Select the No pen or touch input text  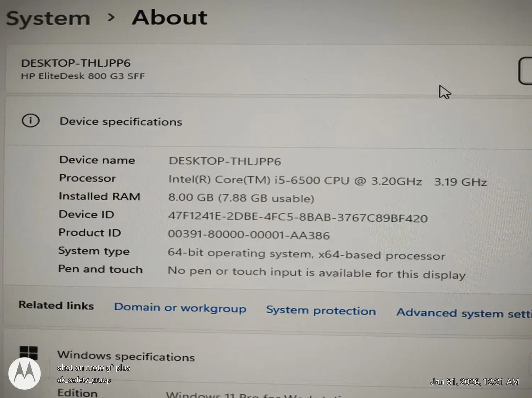pos(316,273)
